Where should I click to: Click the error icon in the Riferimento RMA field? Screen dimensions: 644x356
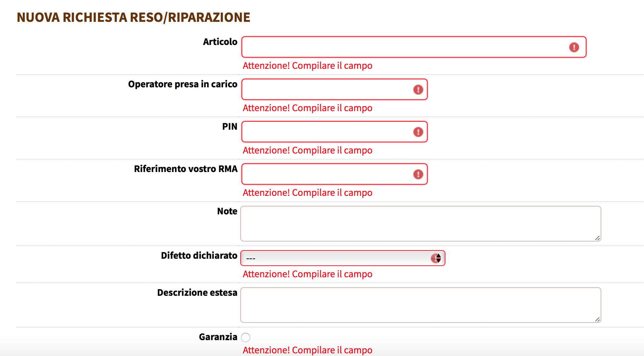pos(418,174)
